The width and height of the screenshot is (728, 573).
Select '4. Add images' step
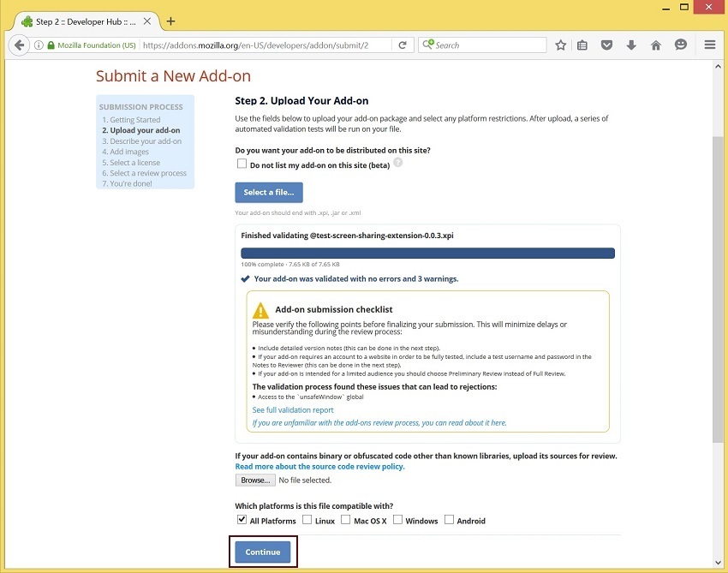[x=125, y=152]
